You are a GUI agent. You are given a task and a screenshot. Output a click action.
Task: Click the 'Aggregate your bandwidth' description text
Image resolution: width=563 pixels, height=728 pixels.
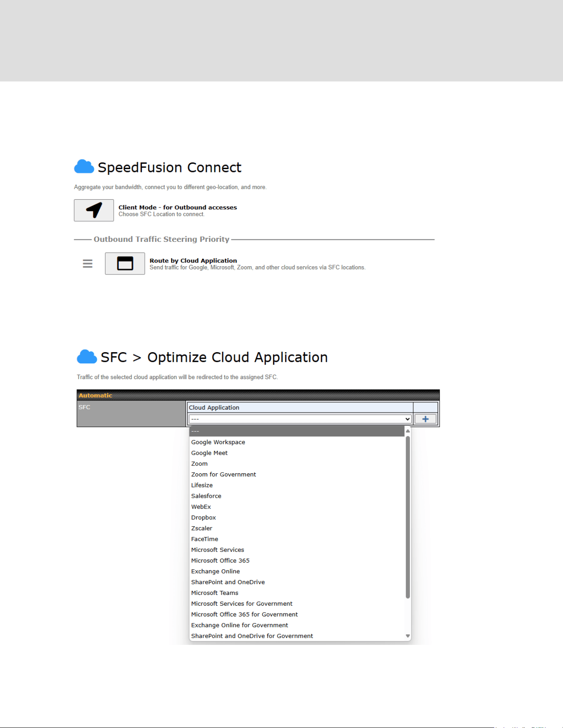170,187
